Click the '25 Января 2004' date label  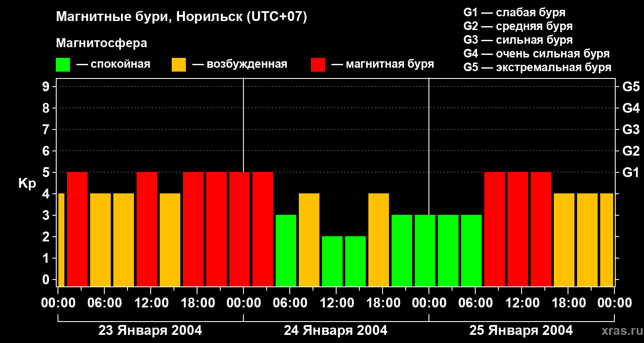pos(521,331)
